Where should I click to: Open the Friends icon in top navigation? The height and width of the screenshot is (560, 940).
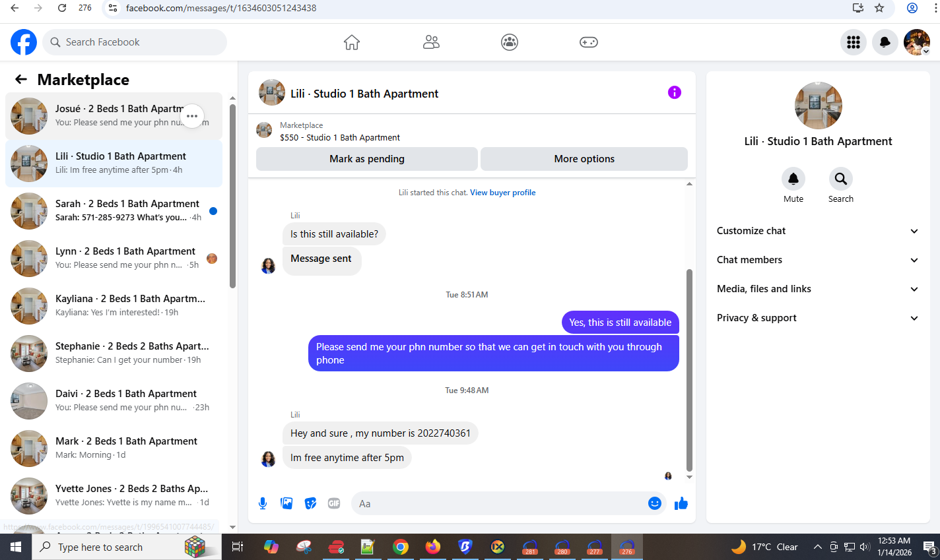pos(431,42)
